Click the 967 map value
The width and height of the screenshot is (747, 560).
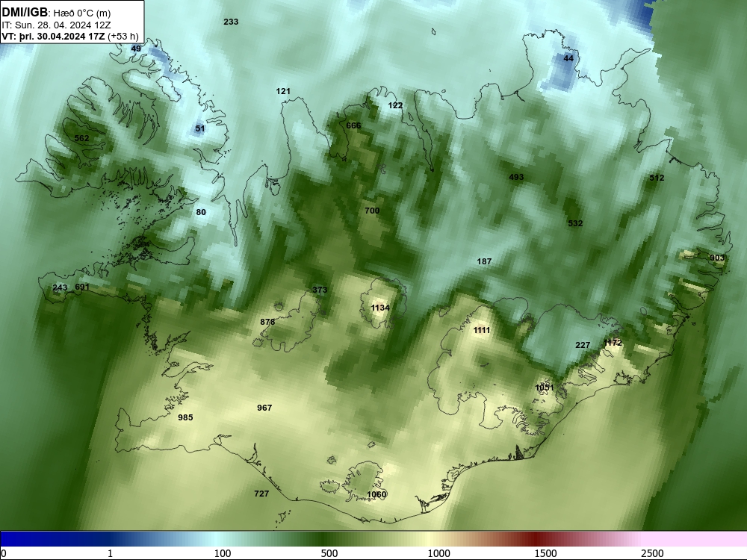tap(264, 408)
